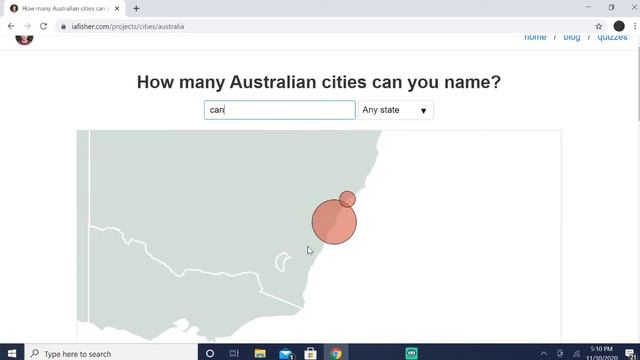Close the Australian cities browser tab

click(x=117, y=8)
